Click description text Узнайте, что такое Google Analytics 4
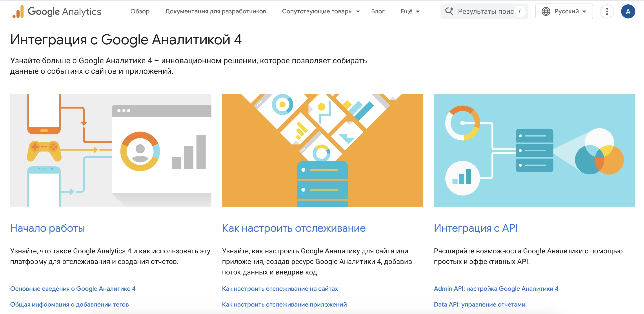 pyautogui.click(x=110, y=256)
